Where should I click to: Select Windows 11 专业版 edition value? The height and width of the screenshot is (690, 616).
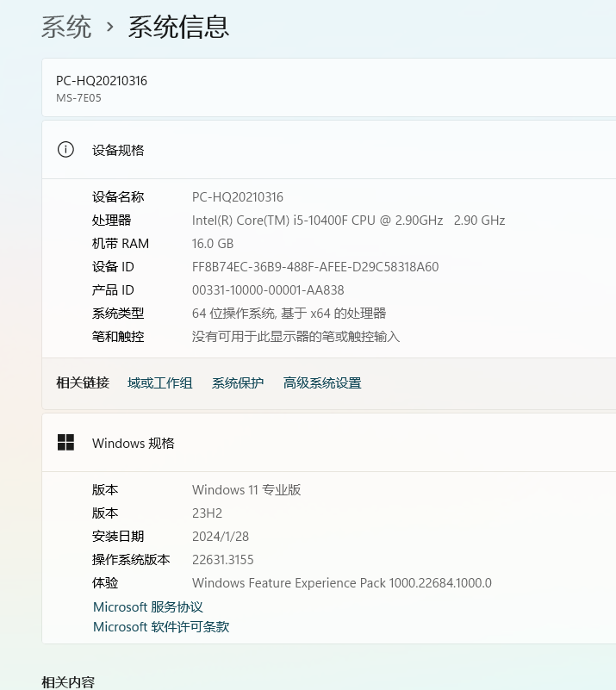[x=246, y=490]
